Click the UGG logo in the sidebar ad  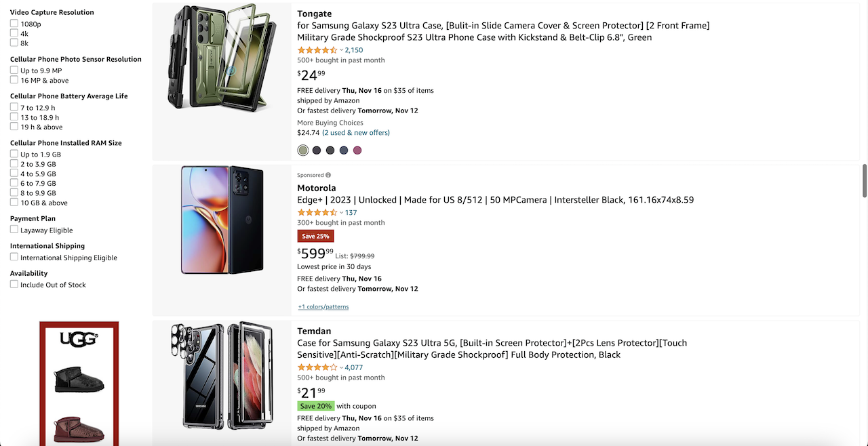[79, 338]
